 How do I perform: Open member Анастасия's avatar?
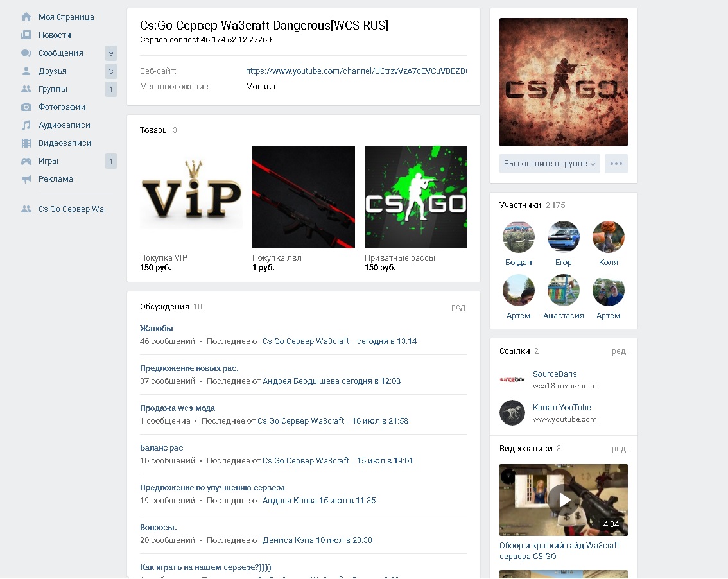[564, 290]
